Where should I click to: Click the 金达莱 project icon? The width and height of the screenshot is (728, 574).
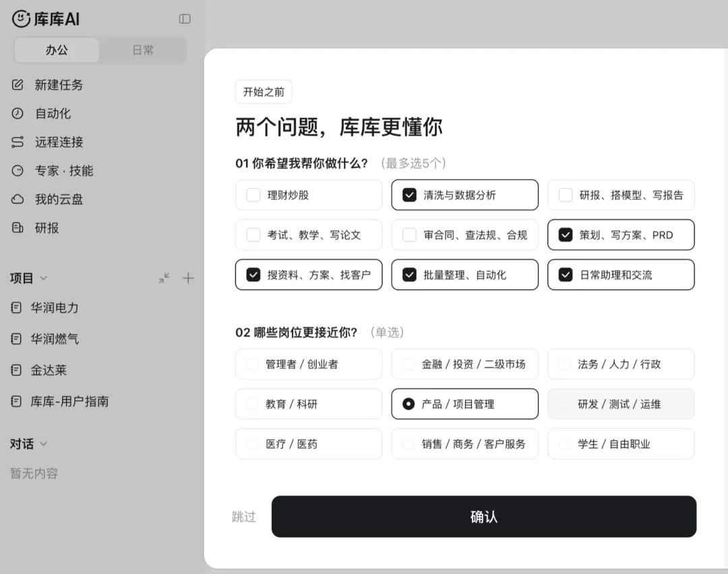(x=16, y=370)
